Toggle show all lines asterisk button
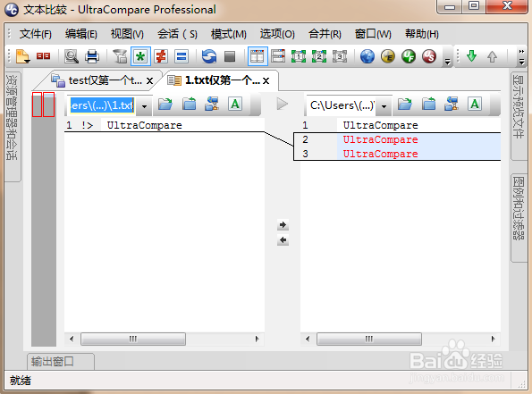The image size is (532, 394). (140, 56)
